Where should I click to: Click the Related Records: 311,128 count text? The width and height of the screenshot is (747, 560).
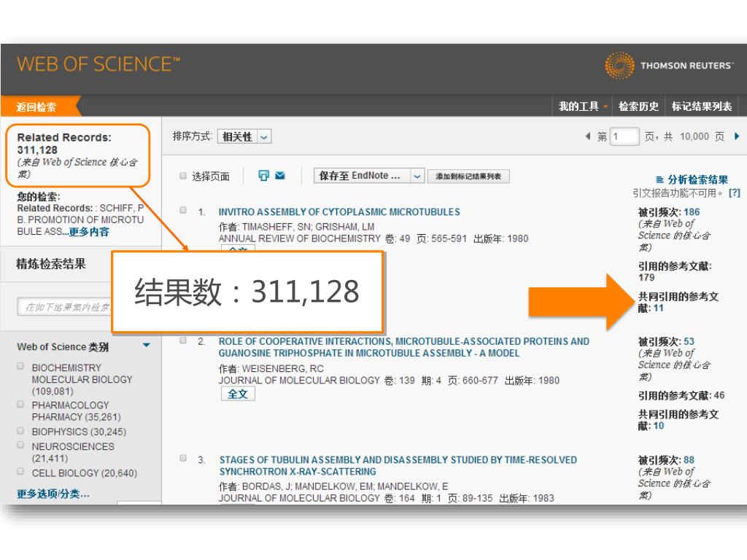point(64,144)
